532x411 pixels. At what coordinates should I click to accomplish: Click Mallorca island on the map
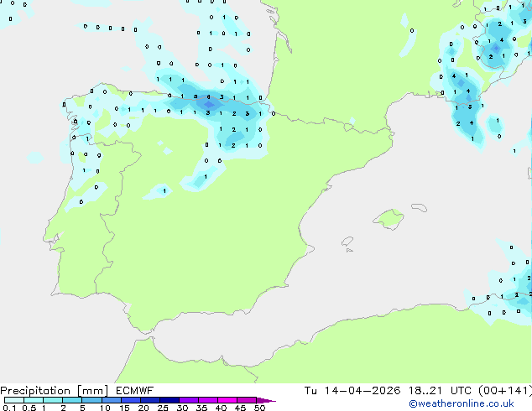coord(389,220)
